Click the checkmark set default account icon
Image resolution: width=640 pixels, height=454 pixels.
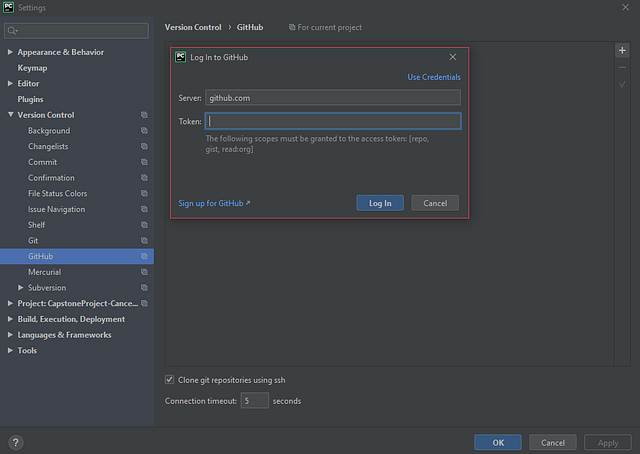(622, 85)
